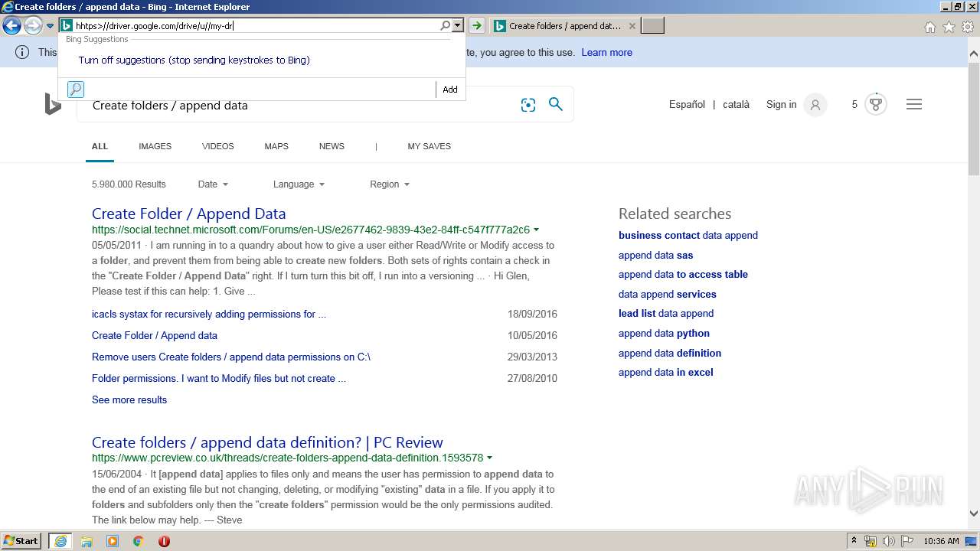The width and height of the screenshot is (980, 551).
Task: Switch to the MAPS tab
Action: (276, 146)
